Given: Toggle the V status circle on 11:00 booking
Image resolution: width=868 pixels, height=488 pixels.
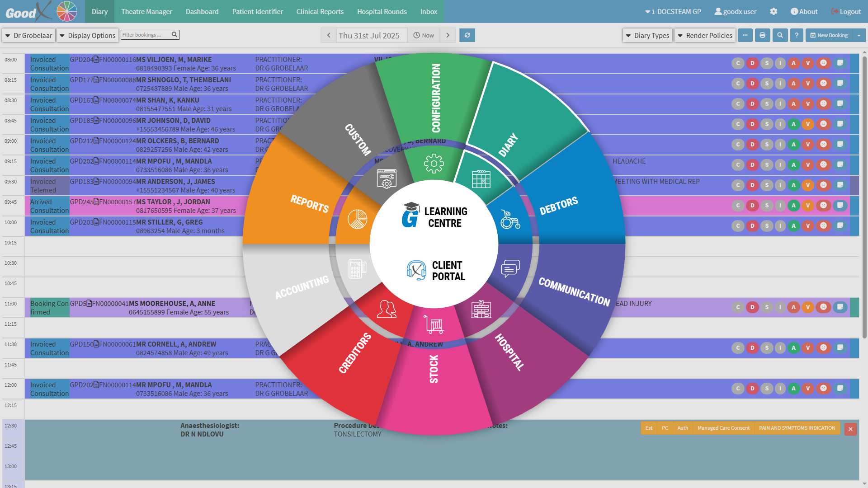Looking at the screenshot, I should coord(808,307).
